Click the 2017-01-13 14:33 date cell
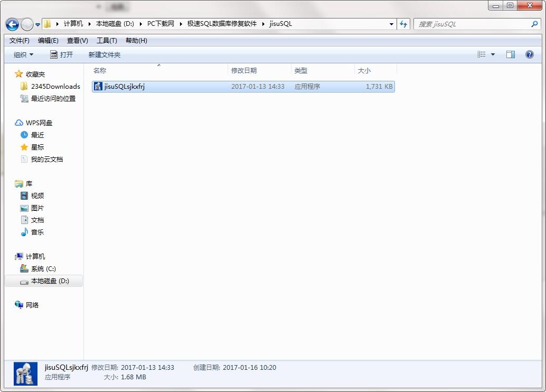The height and width of the screenshot is (392, 546). coord(258,87)
